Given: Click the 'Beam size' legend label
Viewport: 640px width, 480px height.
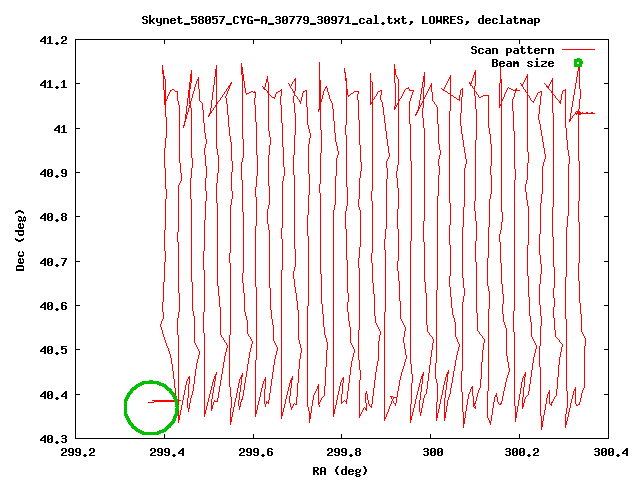Looking at the screenshot, I should click(522, 63).
